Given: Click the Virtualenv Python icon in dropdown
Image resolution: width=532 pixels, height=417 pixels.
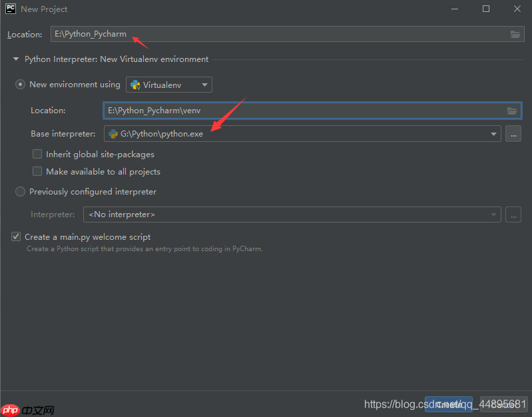Looking at the screenshot, I should pos(135,85).
